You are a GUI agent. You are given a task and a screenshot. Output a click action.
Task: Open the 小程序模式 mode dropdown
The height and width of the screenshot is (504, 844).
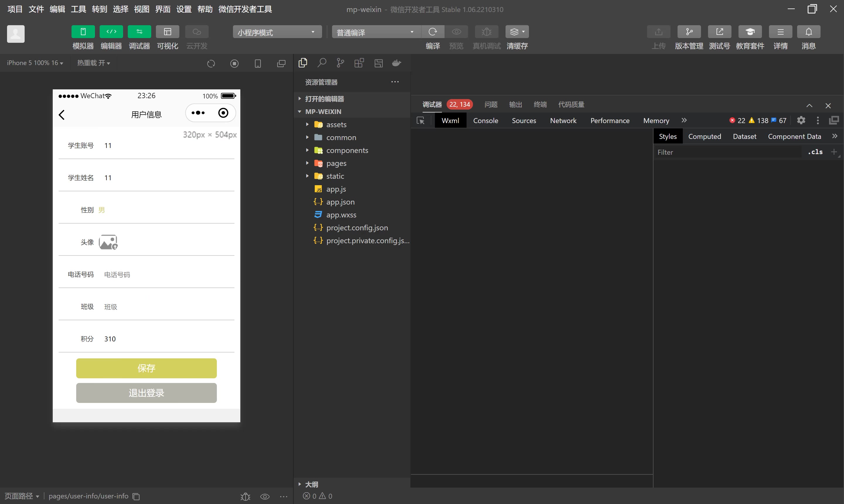point(277,32)
